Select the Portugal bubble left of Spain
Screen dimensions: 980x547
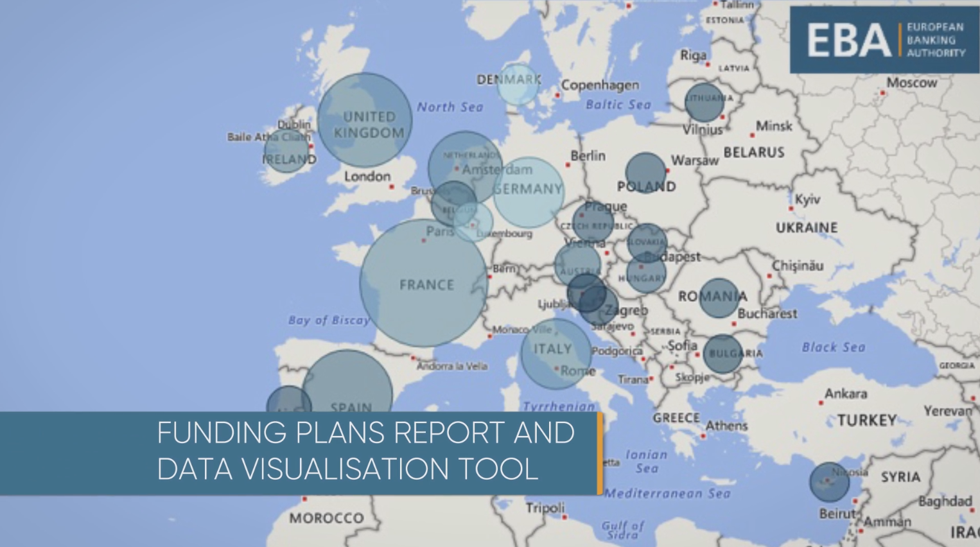(x=288, y=401)
